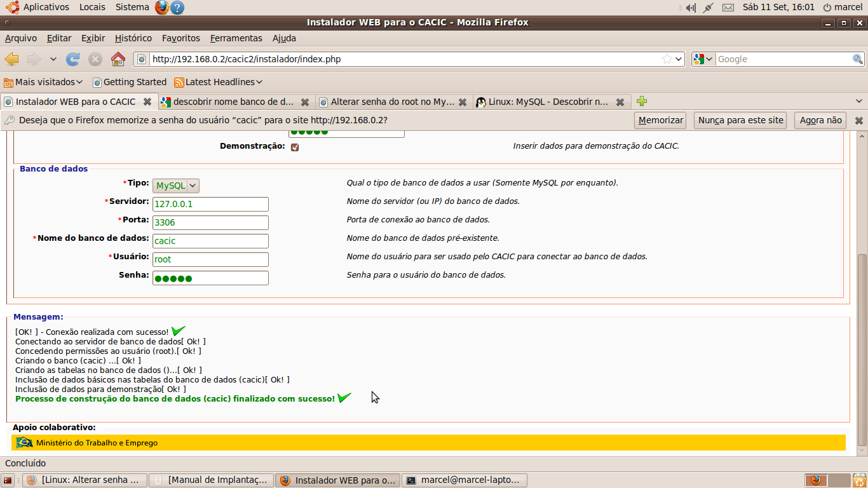Open the Histórico menu

point(133,38)
